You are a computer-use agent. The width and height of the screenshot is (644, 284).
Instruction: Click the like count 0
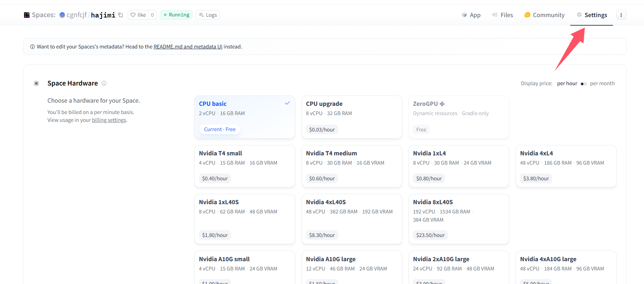(x=152, y=15)
